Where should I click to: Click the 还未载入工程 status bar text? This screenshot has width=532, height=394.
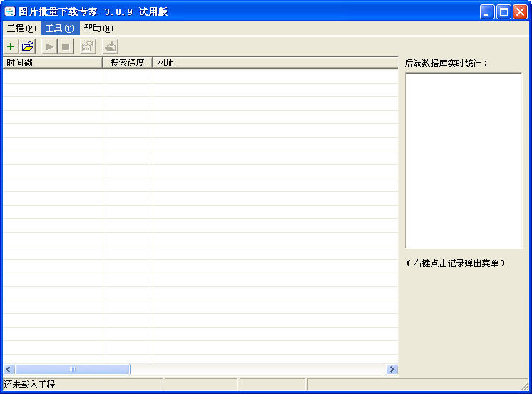(x=29, y=385)
